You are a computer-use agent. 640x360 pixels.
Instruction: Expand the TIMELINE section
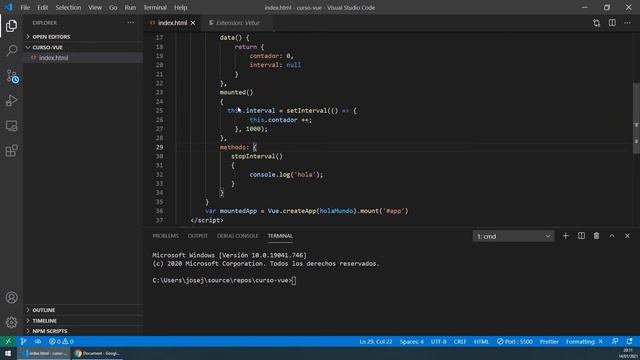pos(83,321)
